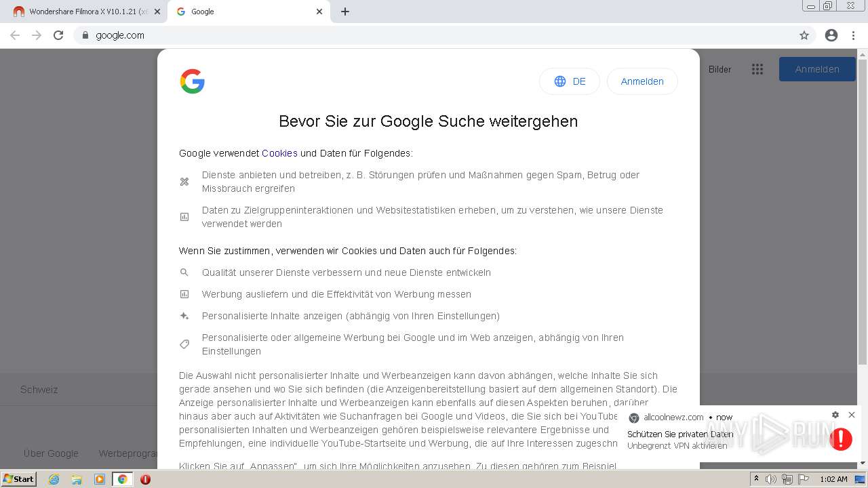
Task: Show hidden tray icons arrow
Action: coord(756,479)
